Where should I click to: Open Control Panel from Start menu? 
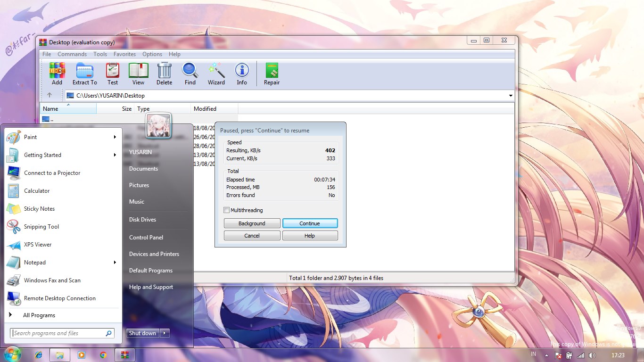pyautogui.click(x=146, y=238)
